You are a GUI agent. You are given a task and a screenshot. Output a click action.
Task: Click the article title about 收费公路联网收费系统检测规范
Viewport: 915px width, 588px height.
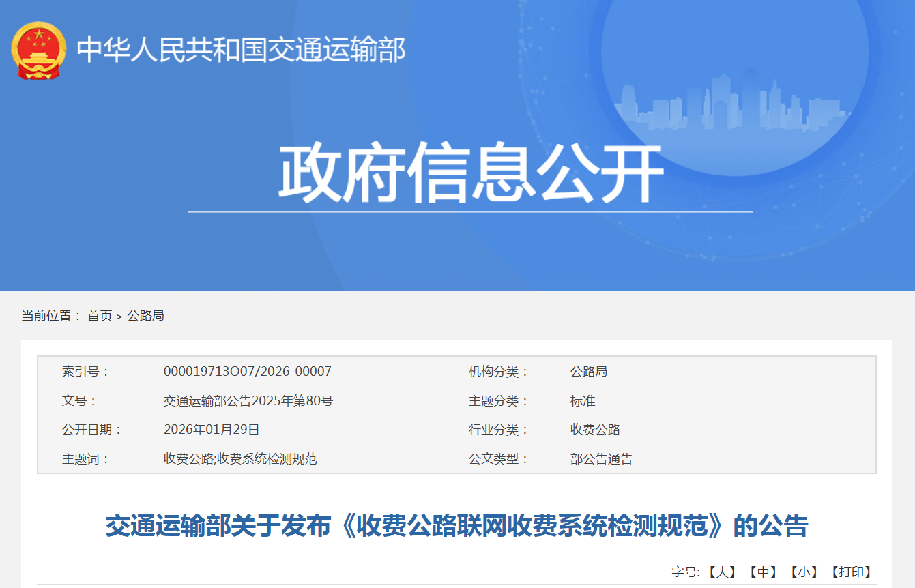[456, 527]
